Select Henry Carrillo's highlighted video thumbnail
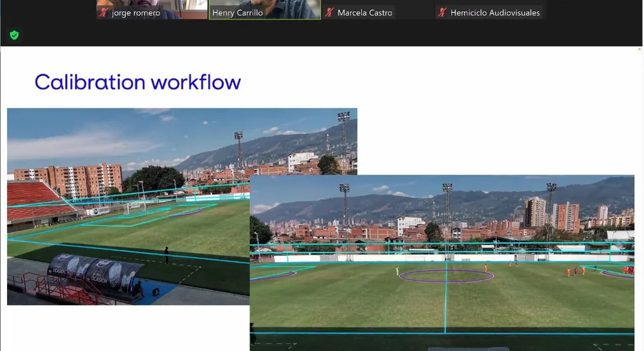Image resolution: width=644 pixels, height=351 pixels. coord(265,9)
